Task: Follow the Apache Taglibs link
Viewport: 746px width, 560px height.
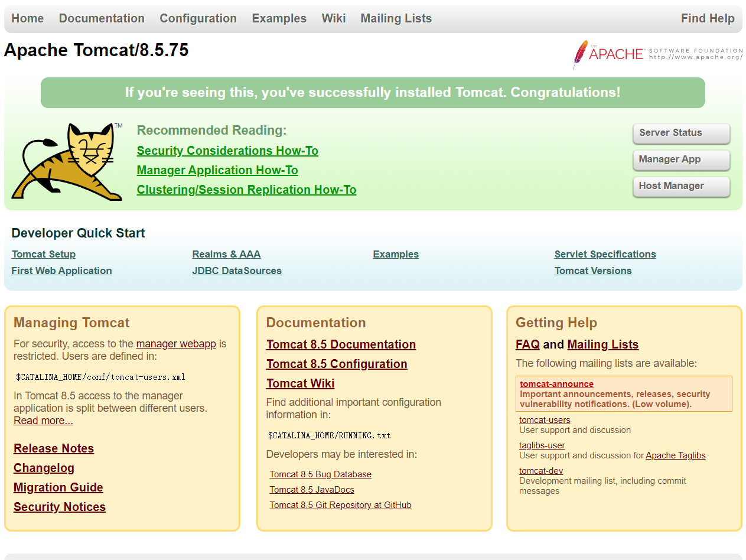Action: point(676,455)
